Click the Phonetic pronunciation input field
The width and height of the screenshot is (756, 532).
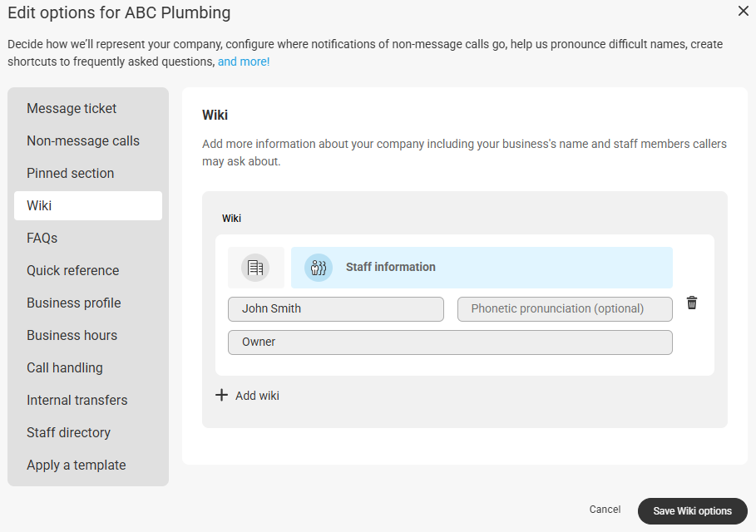coord(565,309)
